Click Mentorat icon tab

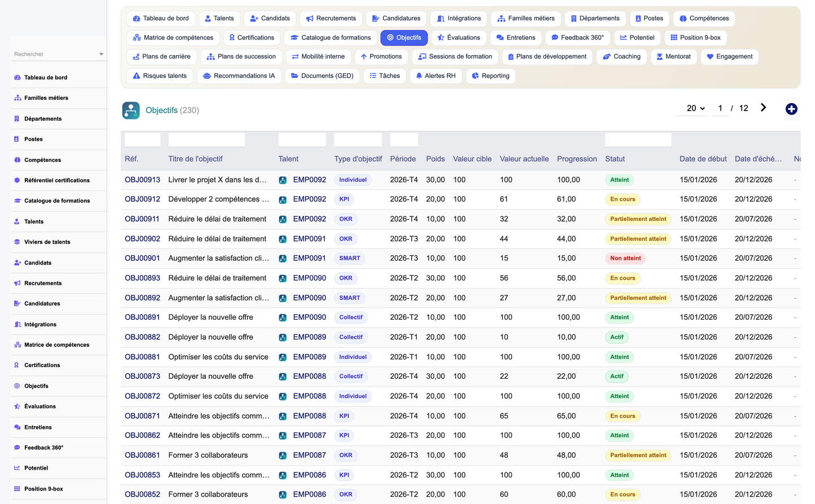coord(673,56)
